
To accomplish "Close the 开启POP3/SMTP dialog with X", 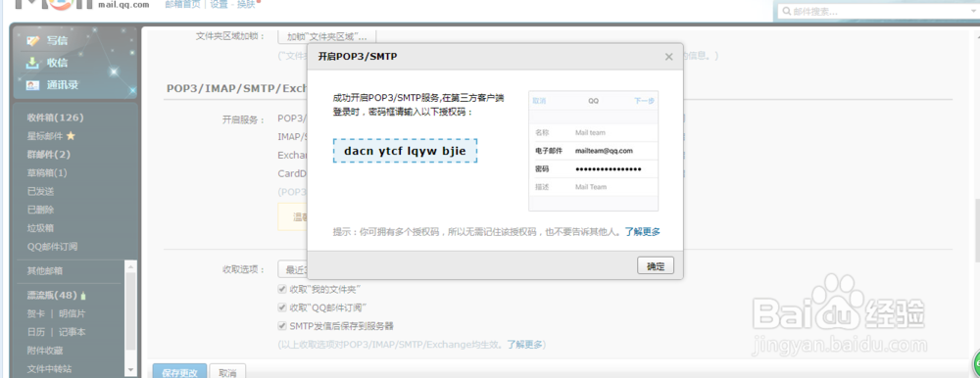I will click(x=668, y=57).
